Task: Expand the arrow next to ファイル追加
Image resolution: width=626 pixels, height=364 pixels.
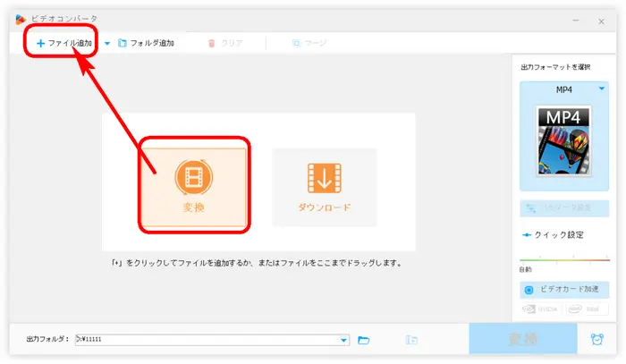Action: pos(107,42)
